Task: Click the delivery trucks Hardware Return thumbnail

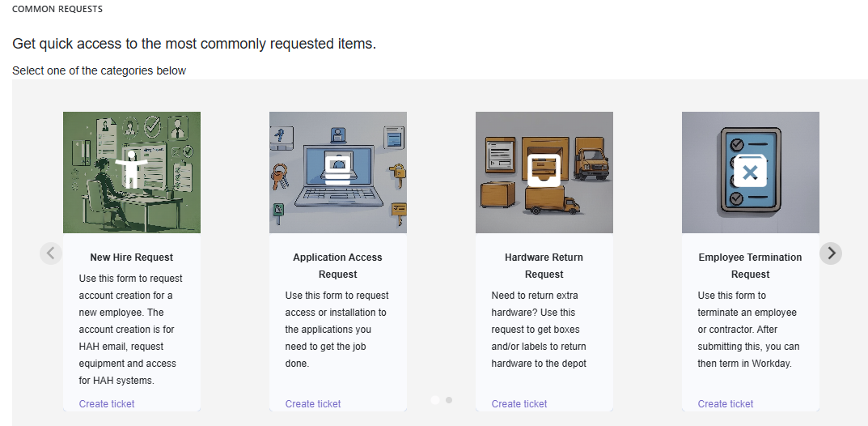Action: (544, 173)
